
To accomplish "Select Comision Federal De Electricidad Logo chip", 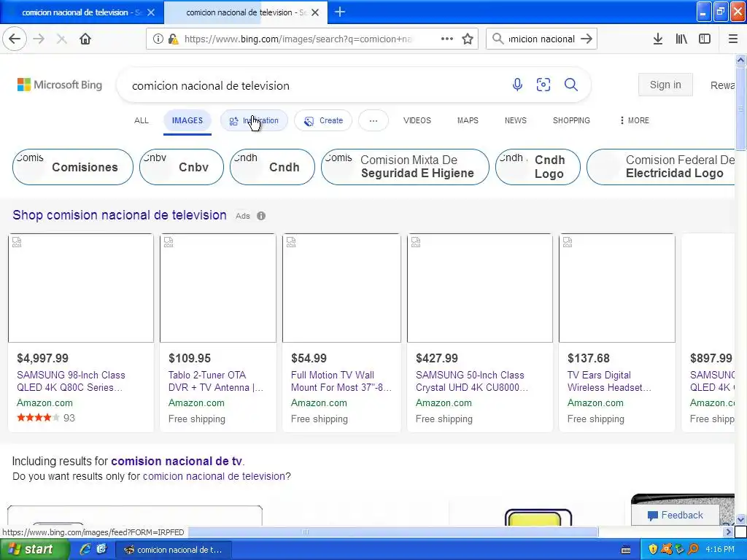I will 662,167.
